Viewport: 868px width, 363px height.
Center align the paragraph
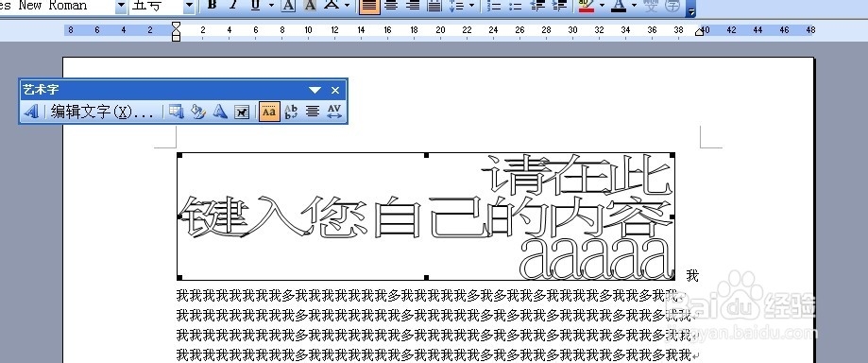coord(391,6)
